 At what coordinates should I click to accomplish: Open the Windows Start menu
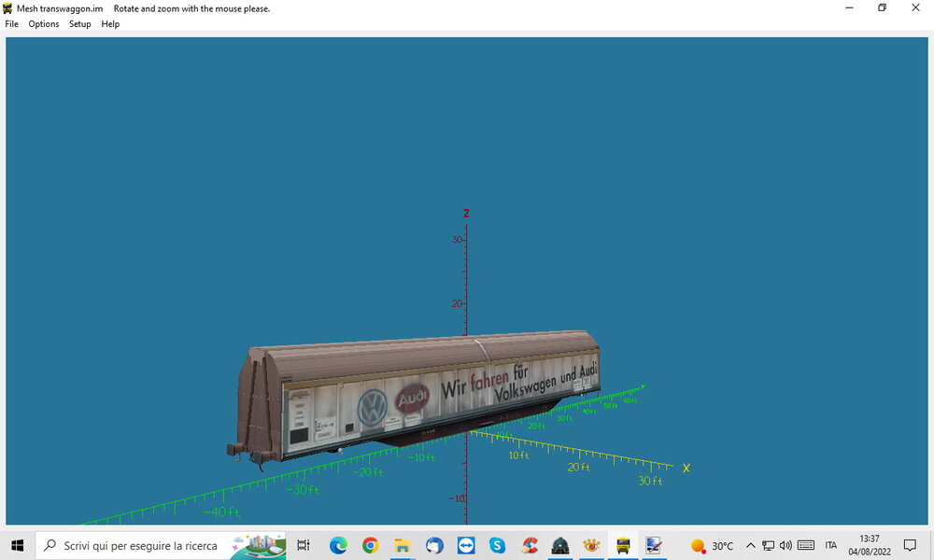(17, 545)
